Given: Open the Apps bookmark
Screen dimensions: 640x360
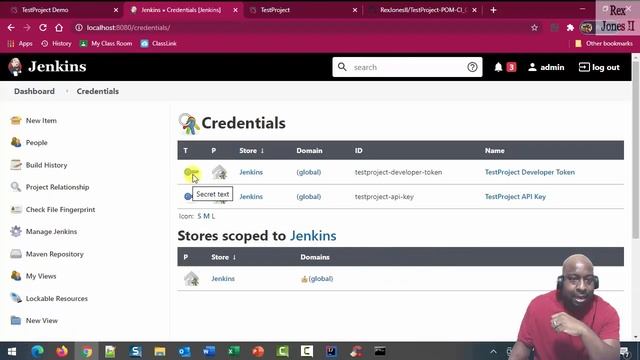Looking at the screenshot, I should tap(20, 43).
